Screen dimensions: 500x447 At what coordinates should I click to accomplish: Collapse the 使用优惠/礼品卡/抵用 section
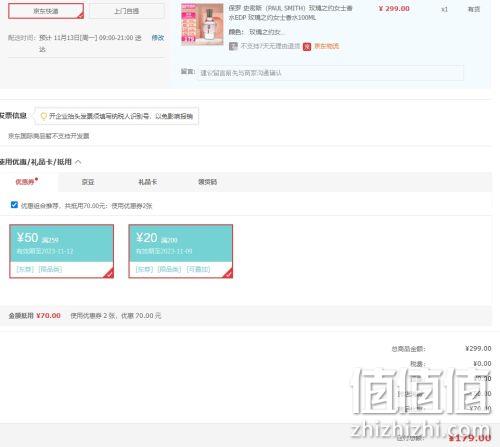[78, 162]
